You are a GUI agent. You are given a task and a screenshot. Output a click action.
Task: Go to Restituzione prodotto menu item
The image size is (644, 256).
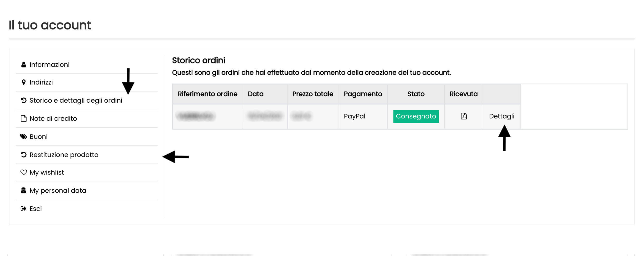click(64, 155)
